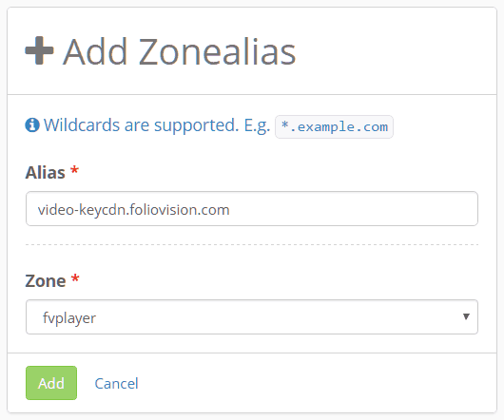The width and height of the screenshot is (504, 420).
Task: Click the Zone field label
Action: (x=46, y=281)
